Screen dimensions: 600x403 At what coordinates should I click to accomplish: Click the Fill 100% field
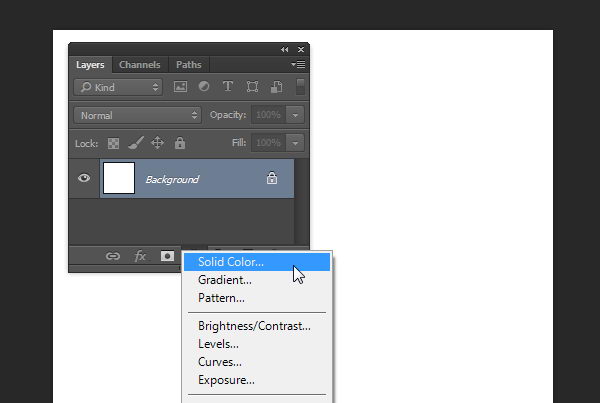pyautogui.click(x=269, y=143)
